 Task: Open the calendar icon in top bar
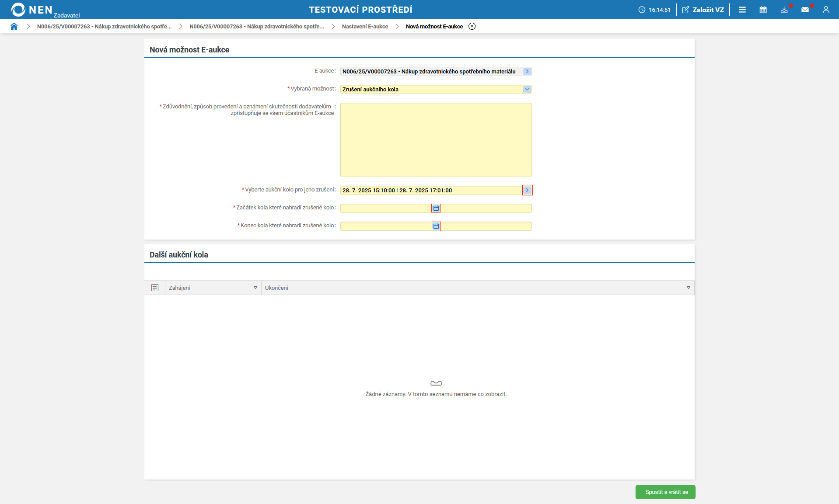click(x=763, y=10)
